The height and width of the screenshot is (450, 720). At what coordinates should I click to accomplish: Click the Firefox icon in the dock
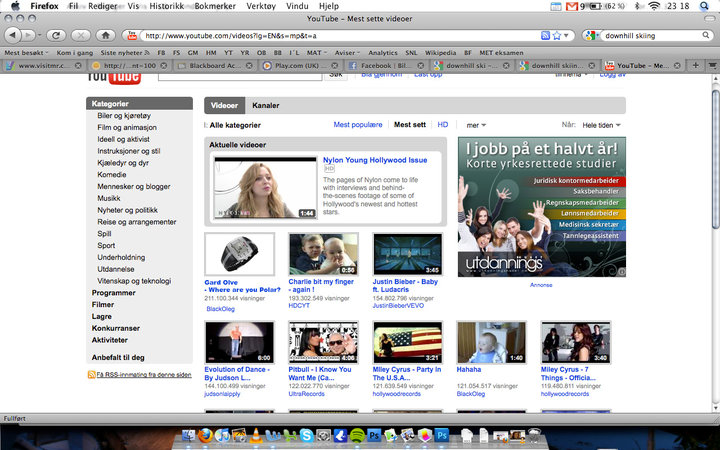[x=205, y=435]
